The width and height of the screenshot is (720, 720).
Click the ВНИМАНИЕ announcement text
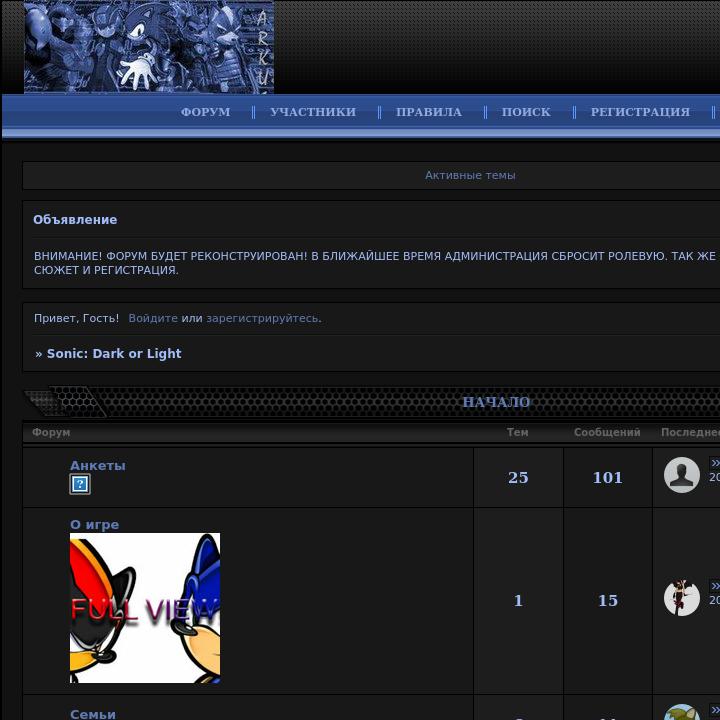coord(375,263)
